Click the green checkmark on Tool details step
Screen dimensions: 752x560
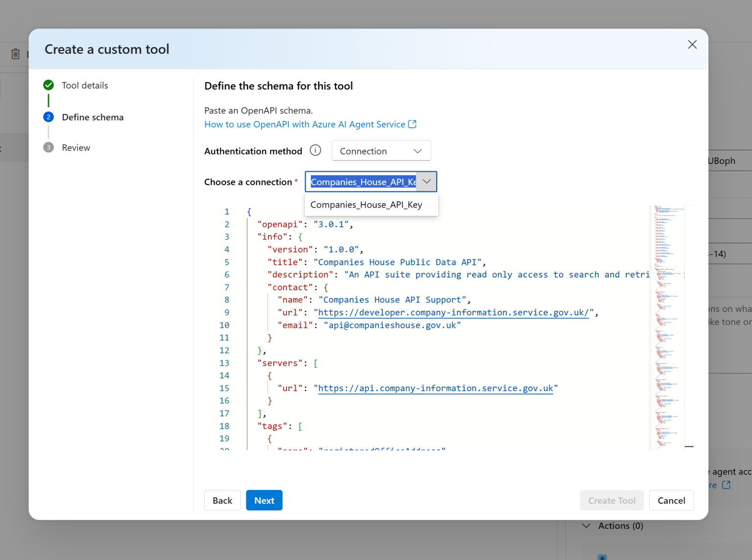point(48,85)
